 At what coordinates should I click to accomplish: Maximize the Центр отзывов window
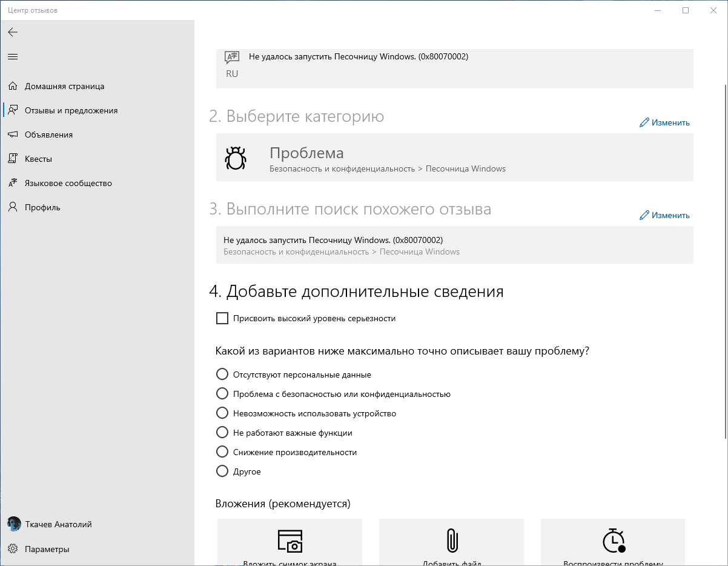coord(686,10)
